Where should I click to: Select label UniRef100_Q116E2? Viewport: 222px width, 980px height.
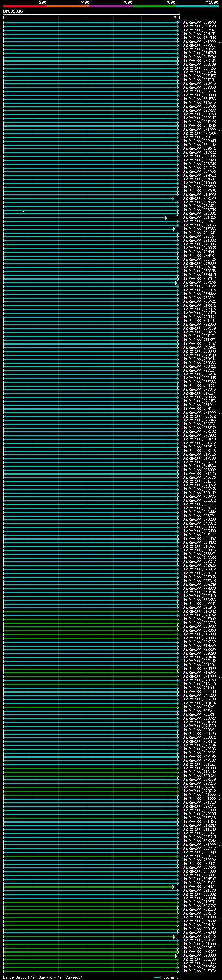tap(199, 340)
